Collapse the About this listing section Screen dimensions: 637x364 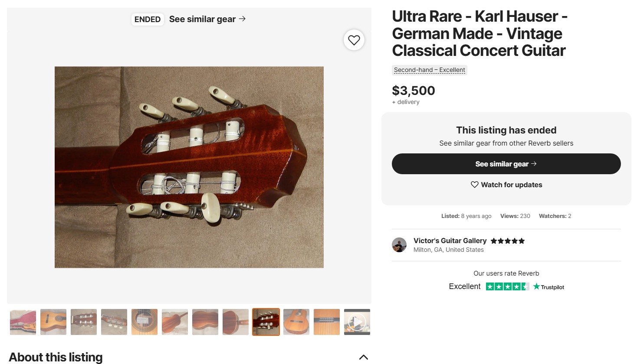[364, 357]
